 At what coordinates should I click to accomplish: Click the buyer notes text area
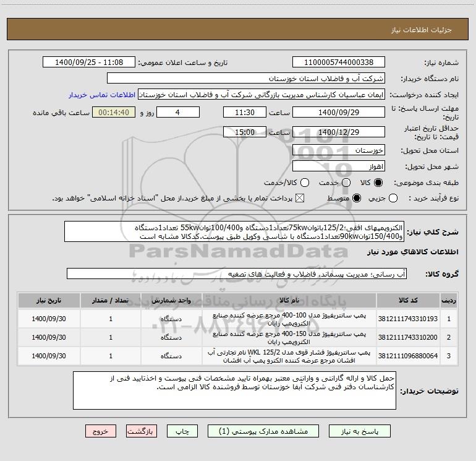[234, 390]
